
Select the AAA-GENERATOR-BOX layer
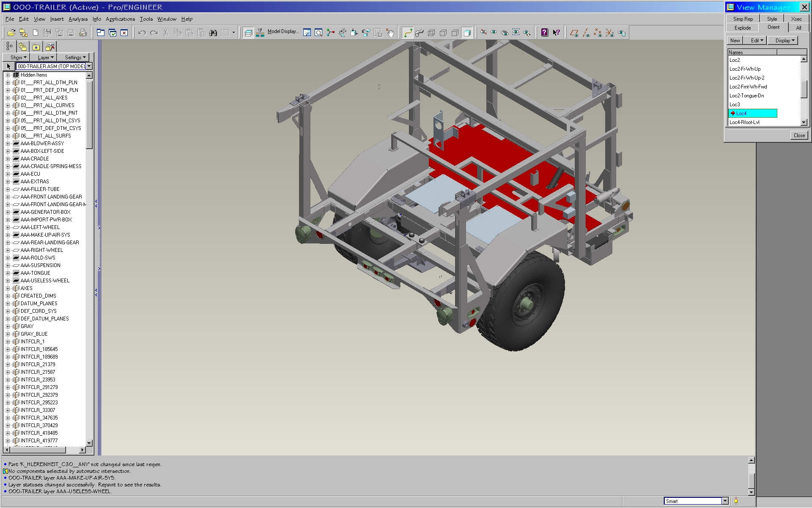click(x=46, y=212)
